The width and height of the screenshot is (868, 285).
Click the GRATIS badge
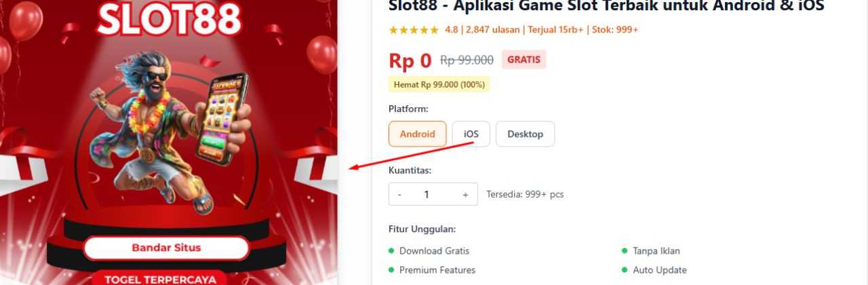coord(524,60)
